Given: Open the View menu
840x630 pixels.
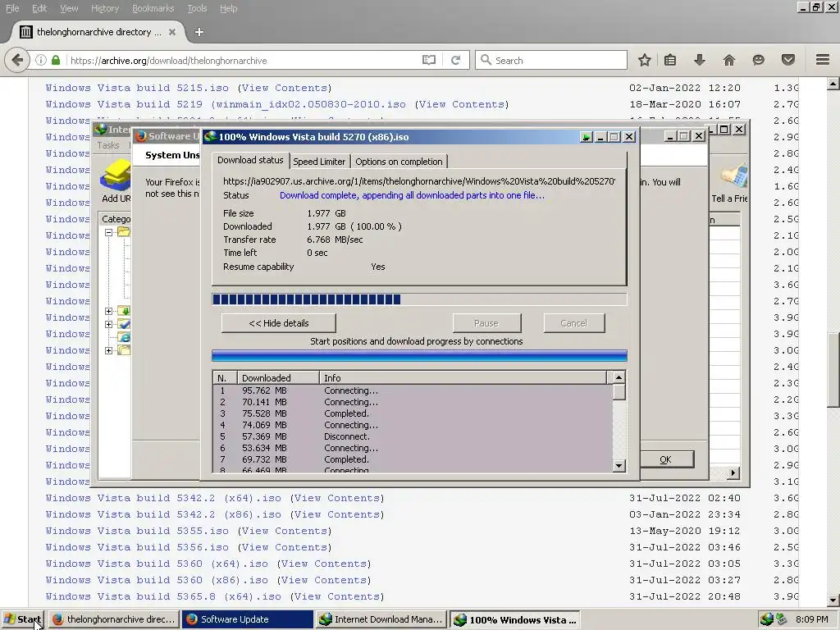Looking at the screenshot, I should tap(69, 8).
